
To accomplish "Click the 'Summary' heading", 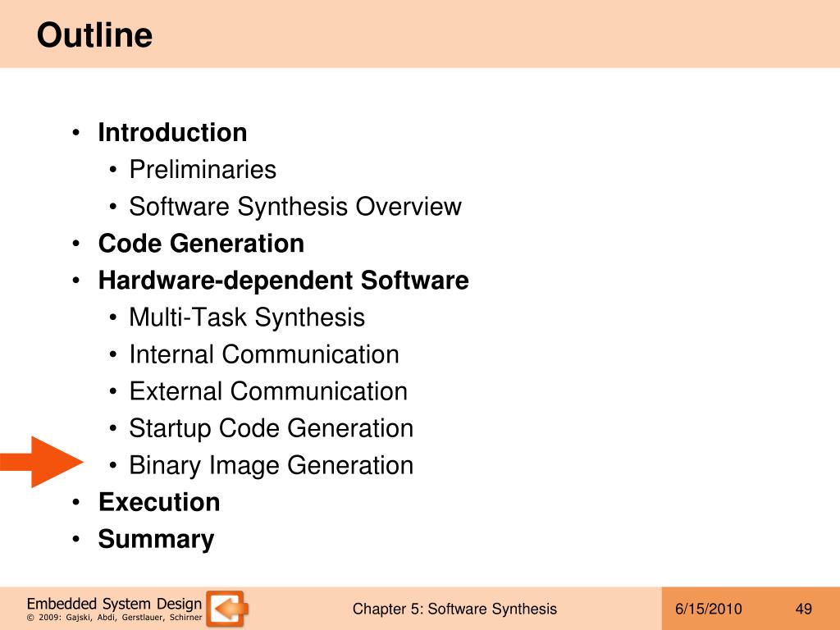I will coord(156,540).
